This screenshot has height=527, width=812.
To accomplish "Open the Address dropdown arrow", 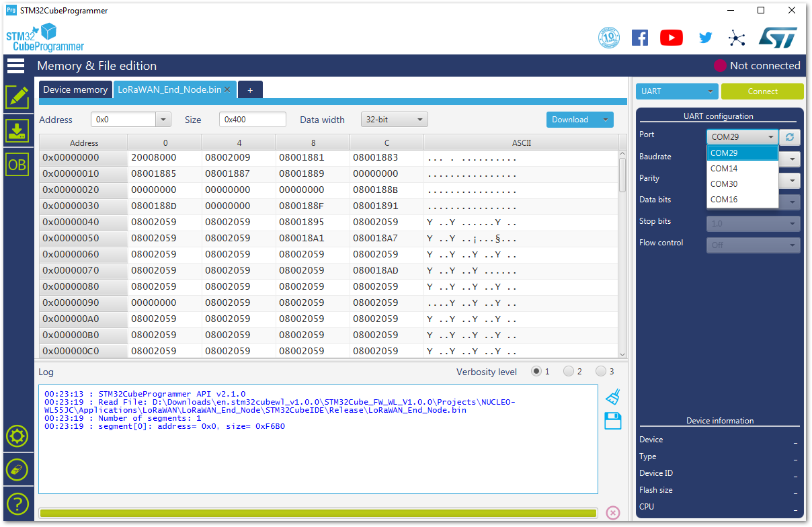I will click(163, 120).
